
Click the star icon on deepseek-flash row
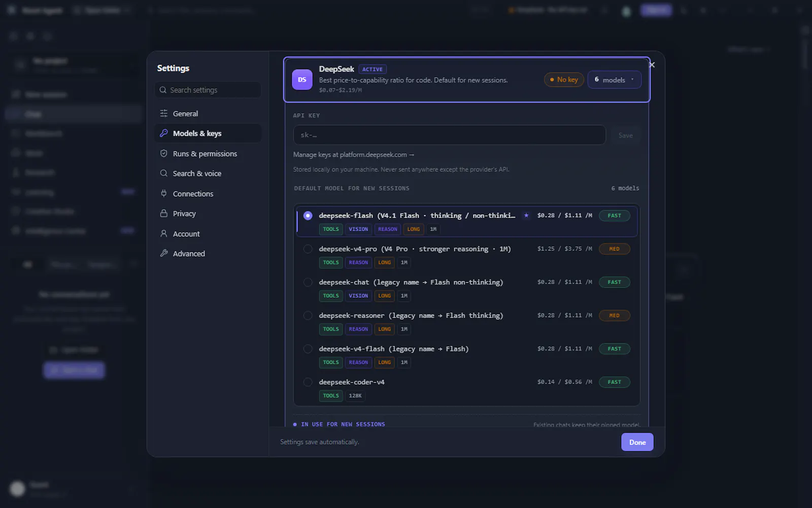[x=526, y=215]
